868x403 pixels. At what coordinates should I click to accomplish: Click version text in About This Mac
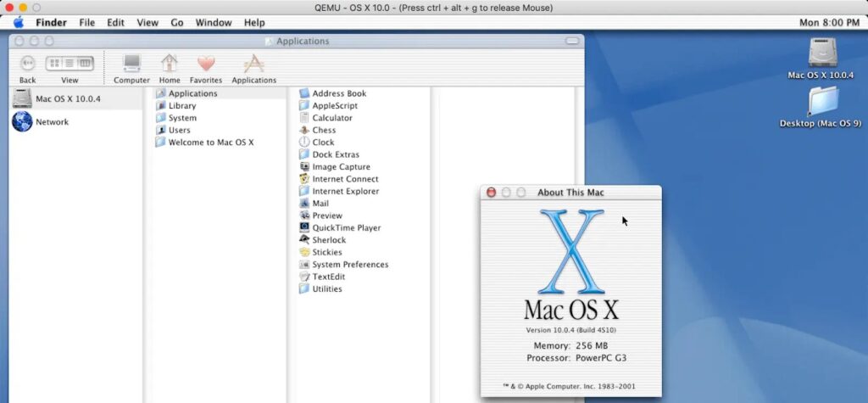click(x=570, y=330)
